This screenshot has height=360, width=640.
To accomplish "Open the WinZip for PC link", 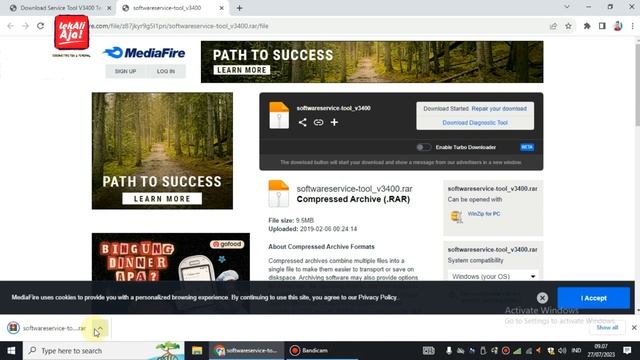I will 484,213.
